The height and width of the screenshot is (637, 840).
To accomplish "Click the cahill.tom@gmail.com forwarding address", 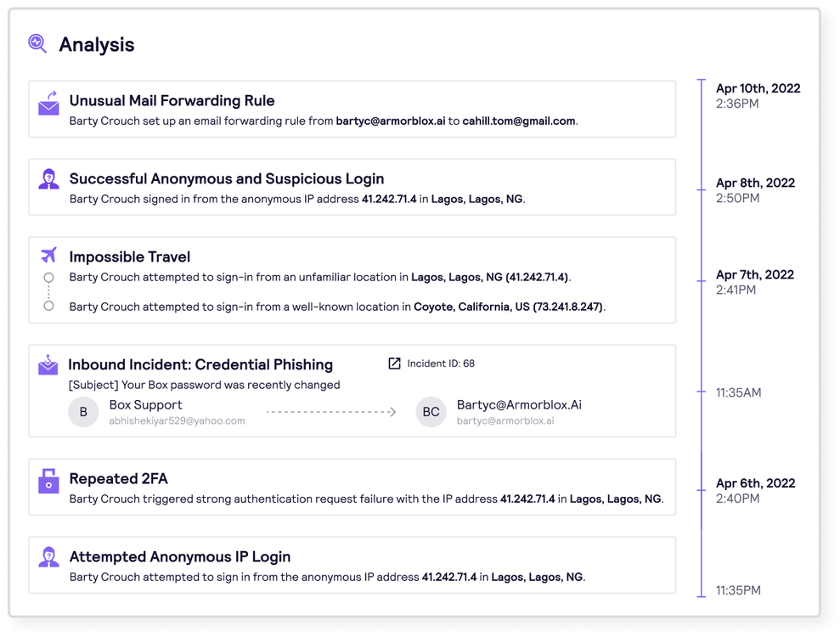I will [518, 121].
